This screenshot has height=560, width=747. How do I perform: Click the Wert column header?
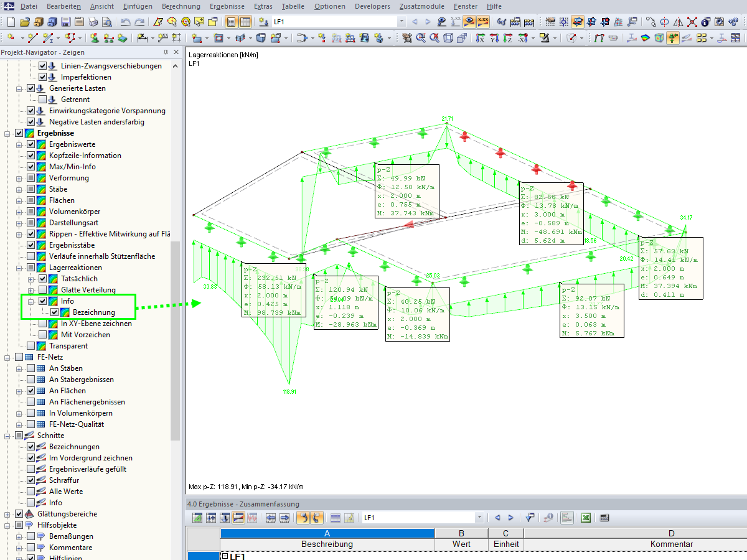(461, 544)
